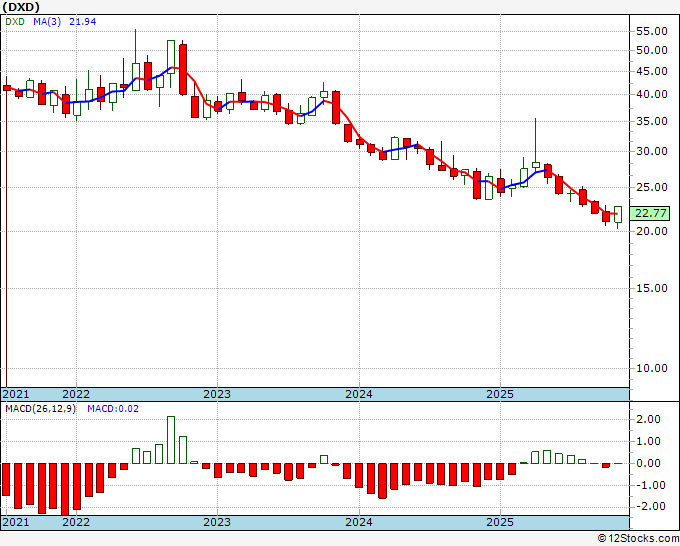Click the MA(3) indicator label
Screen dimensions: 680x546
tap(47, 22)
